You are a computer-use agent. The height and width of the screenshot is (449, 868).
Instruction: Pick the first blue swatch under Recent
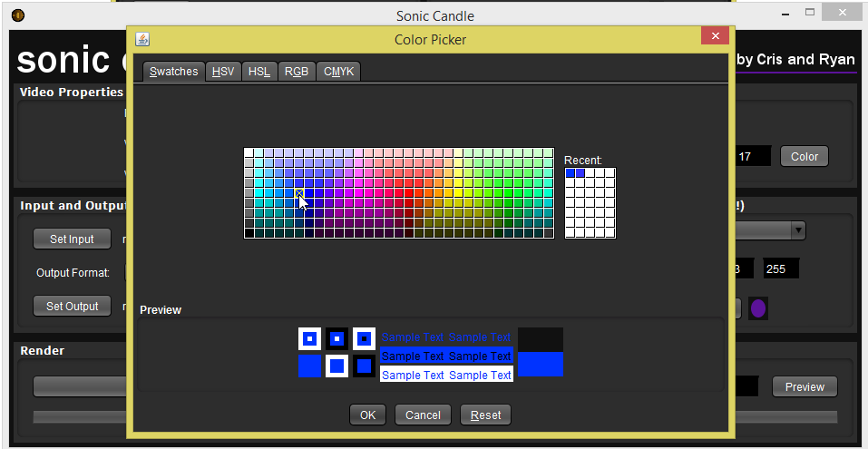[571, 172]
